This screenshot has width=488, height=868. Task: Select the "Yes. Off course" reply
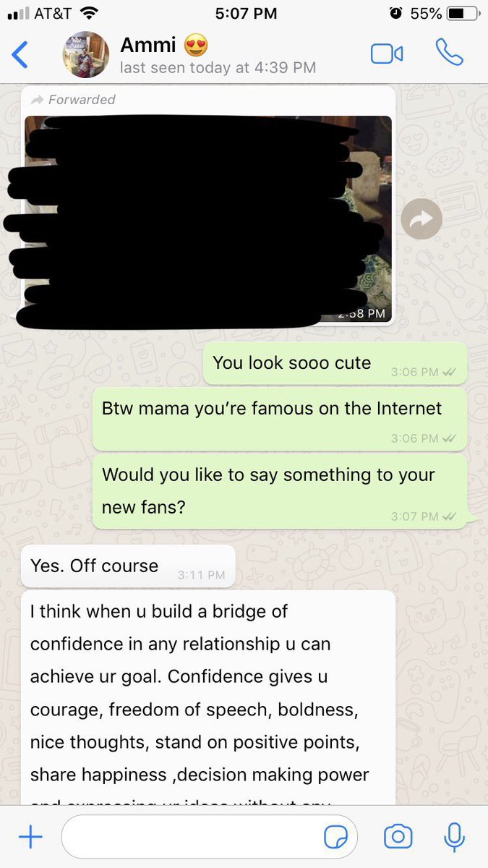[128, 566]
